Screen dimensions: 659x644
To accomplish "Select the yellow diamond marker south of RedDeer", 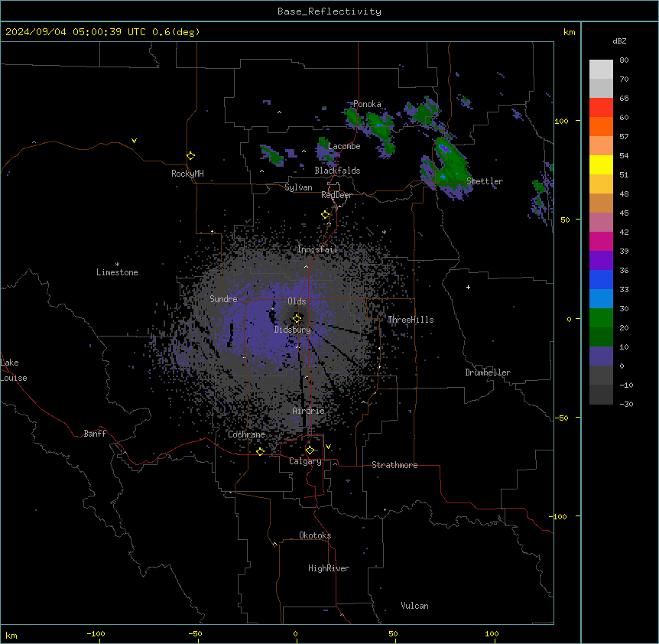I will coord(326,215).
